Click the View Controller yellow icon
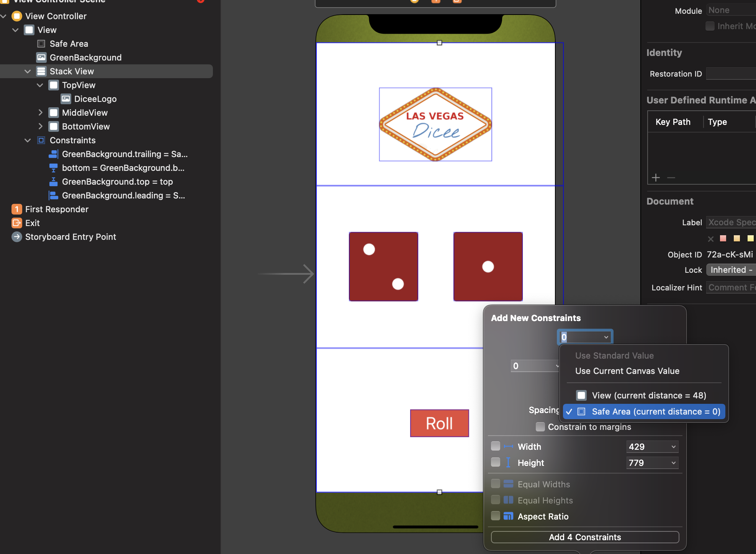The image size is (756, 554). coord(17,16)
